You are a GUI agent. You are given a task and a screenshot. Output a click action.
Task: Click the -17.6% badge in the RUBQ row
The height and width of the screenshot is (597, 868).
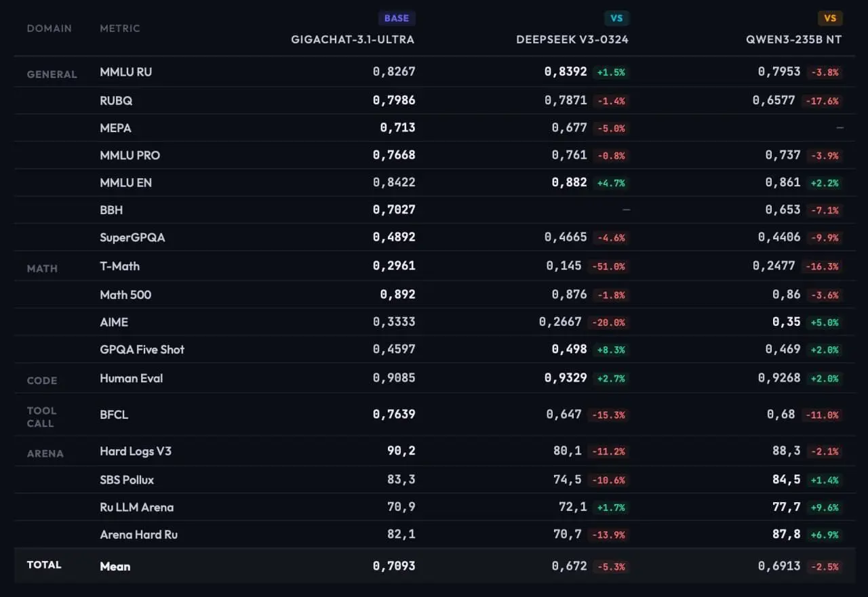click(x=823, y=101)
